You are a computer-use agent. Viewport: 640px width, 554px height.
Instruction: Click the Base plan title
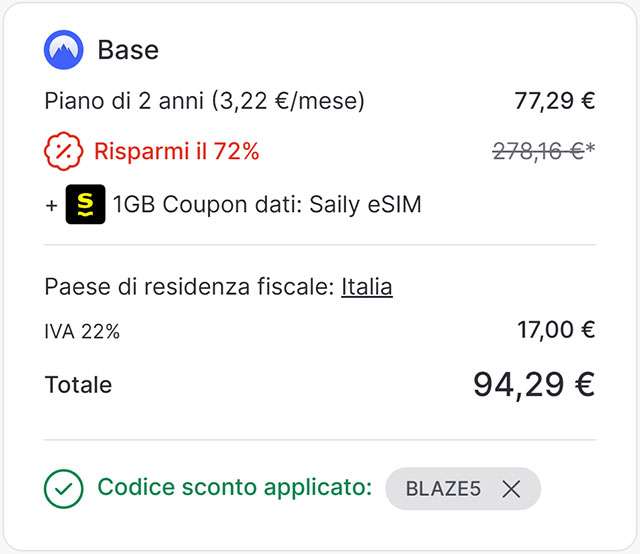pyautogui.click(x=128, y=50)
